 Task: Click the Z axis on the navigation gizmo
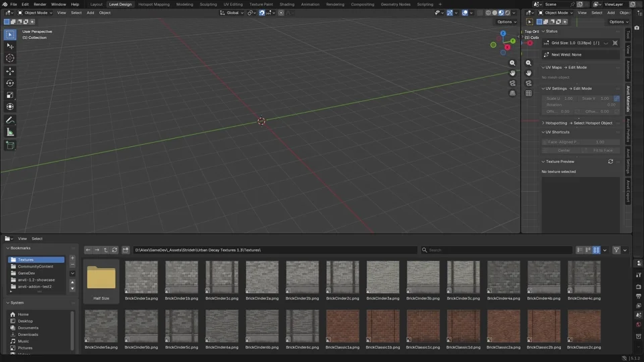[502, 34]
